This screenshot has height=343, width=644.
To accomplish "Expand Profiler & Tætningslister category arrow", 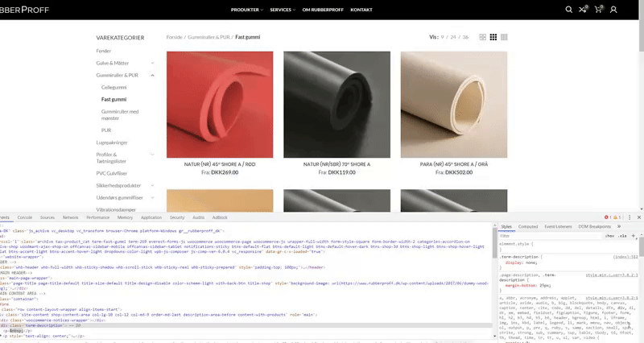I will point(152,155).
